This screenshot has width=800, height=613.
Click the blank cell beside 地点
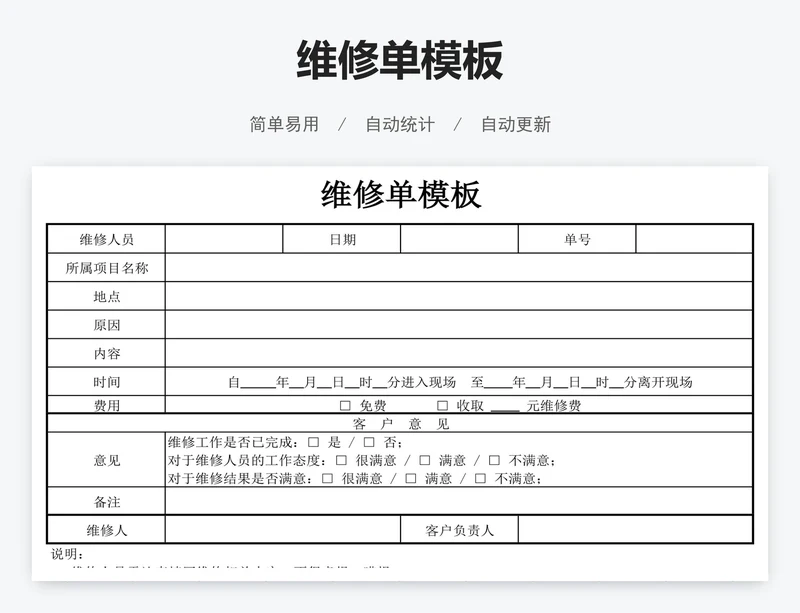(x=459, y=296)
